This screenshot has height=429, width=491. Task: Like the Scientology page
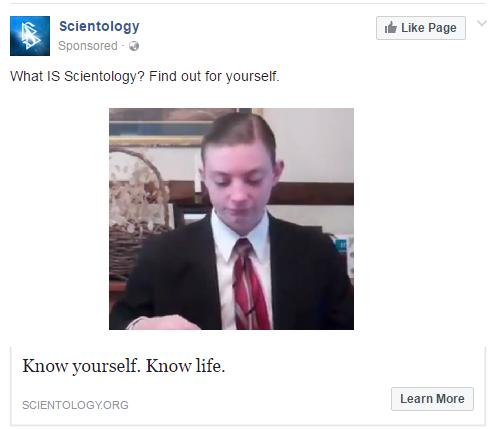coord(421,28)
